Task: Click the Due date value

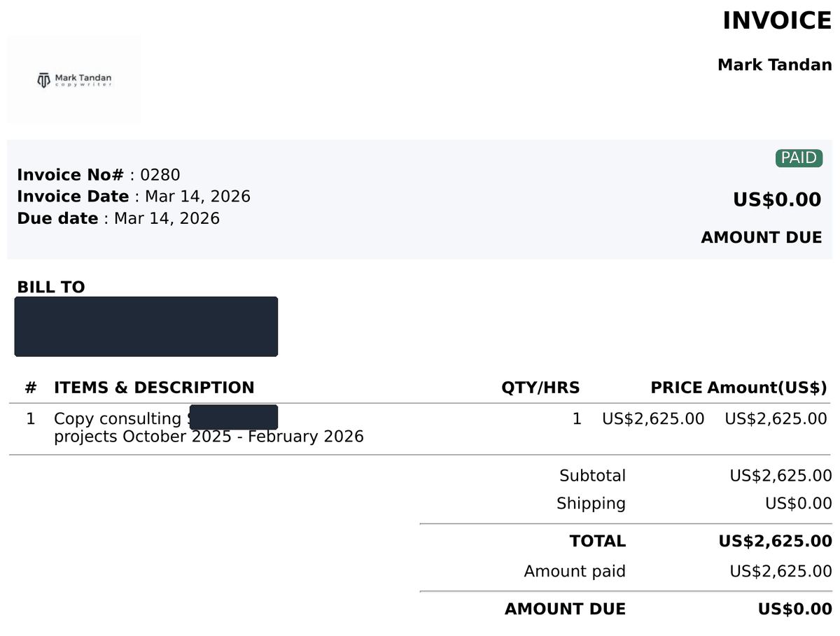Action: pos(167,218)
